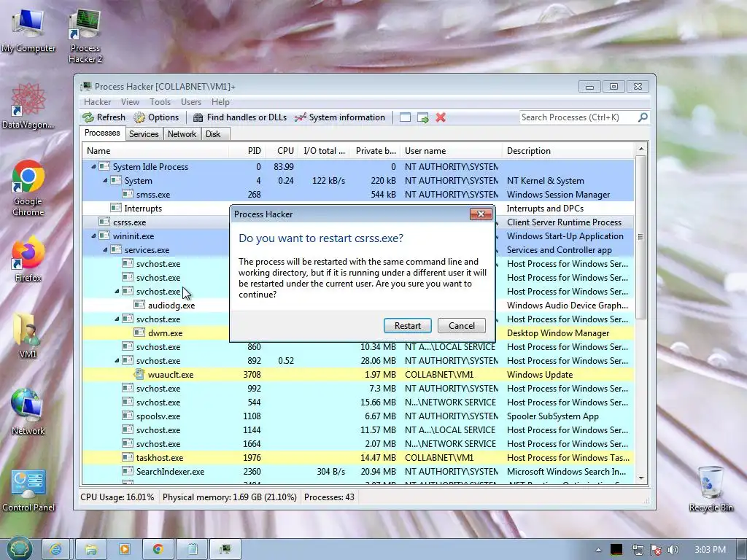Open Process Hacker 2 desktop shortcut
747x560 pixels.
(85, 36)
